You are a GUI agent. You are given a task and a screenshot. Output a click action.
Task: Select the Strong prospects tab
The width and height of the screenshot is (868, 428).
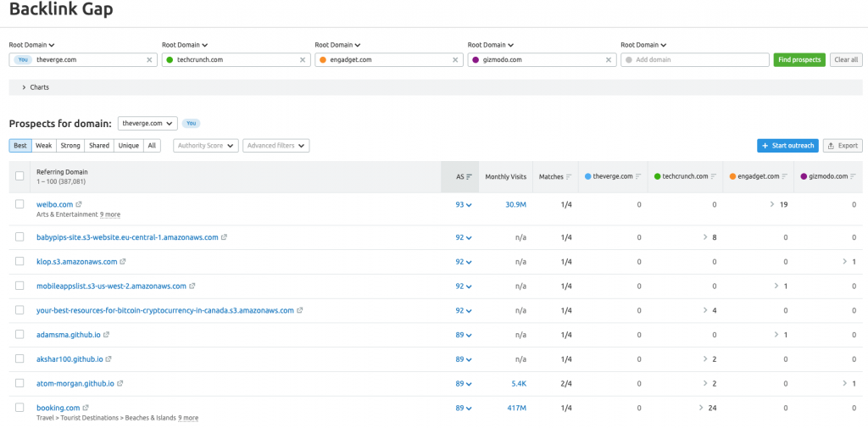pos(70,146)
